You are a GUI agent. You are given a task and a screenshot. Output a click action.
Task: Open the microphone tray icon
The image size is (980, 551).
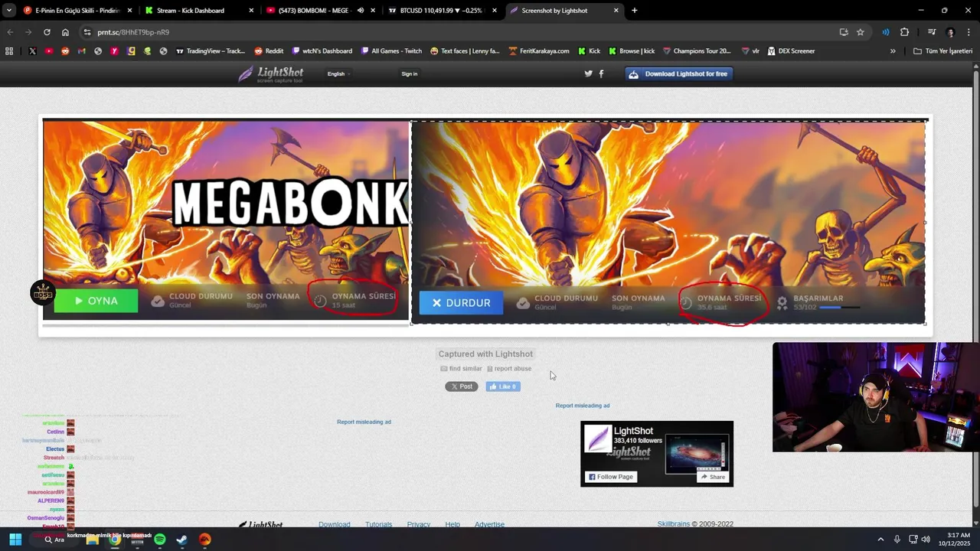coord(897,540)
